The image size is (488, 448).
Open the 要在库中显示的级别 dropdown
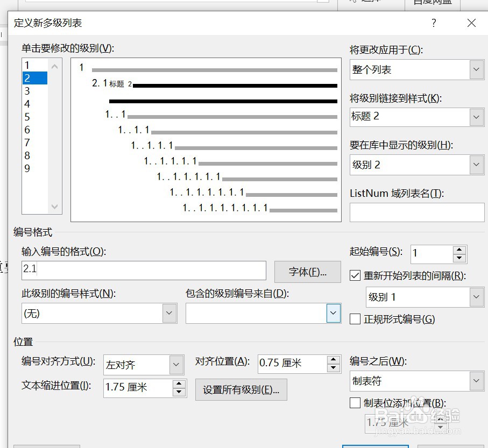click(476, 165)
